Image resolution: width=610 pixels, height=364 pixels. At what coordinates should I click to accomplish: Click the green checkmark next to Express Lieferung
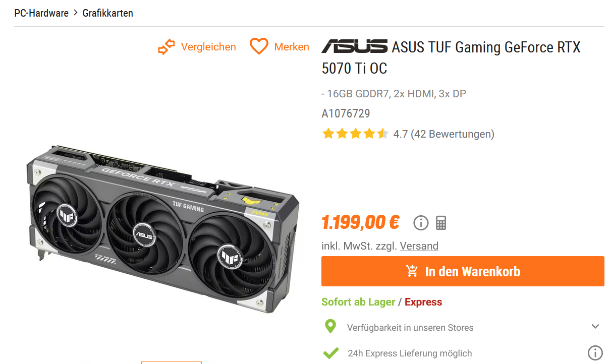[x=331, y=353]
